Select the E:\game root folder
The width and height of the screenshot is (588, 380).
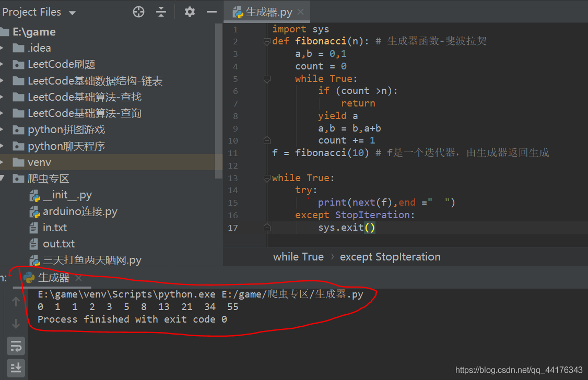(34, 32)
